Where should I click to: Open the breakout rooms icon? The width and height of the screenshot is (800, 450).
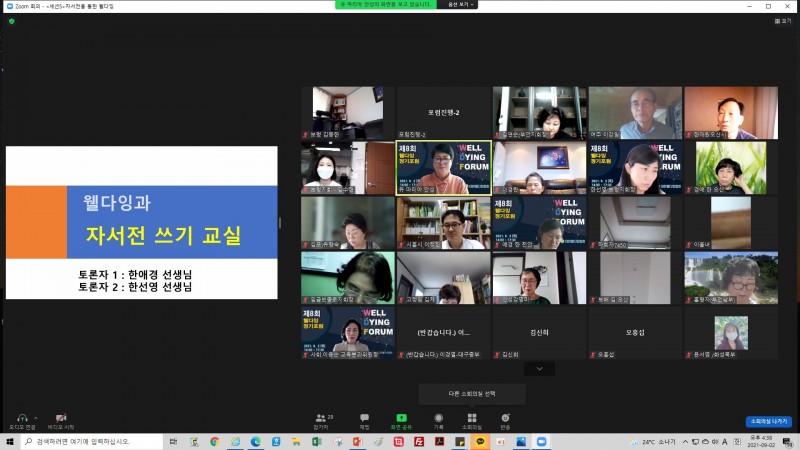471,417
